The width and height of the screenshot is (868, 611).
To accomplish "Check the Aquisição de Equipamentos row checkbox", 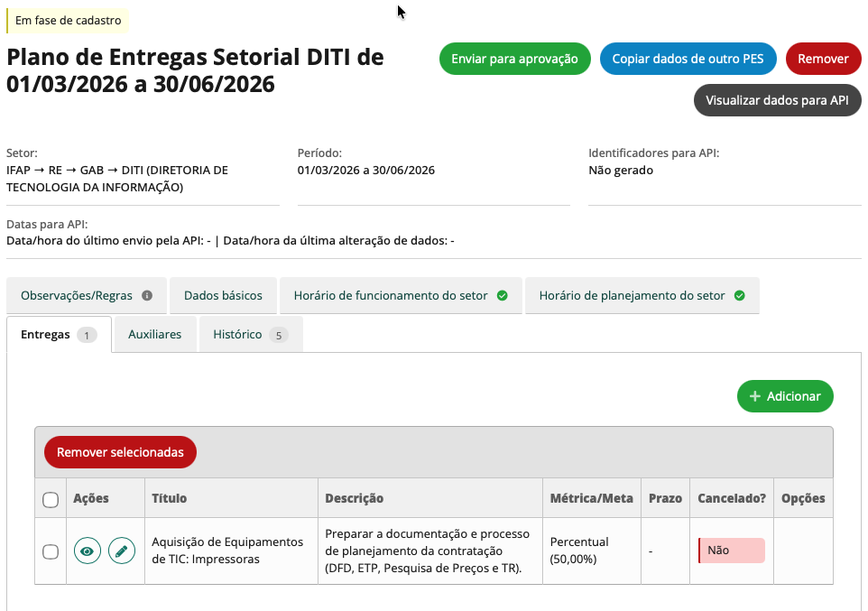I will (x=51, y=551).
